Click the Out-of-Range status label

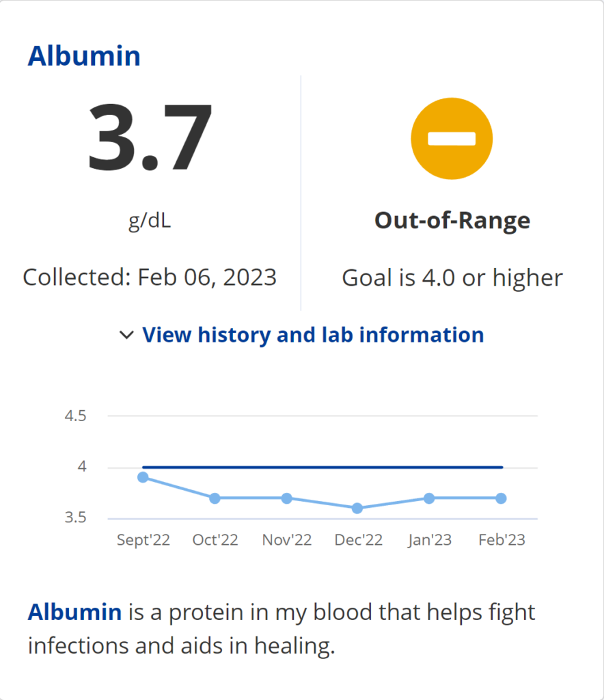tap(452, 221)
